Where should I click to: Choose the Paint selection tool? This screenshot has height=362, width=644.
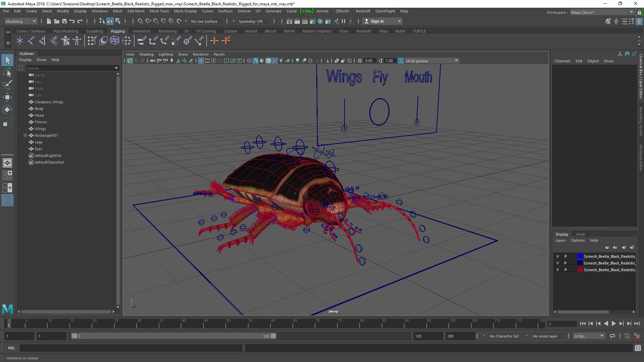pyautogui.click(x=7, y=84)
